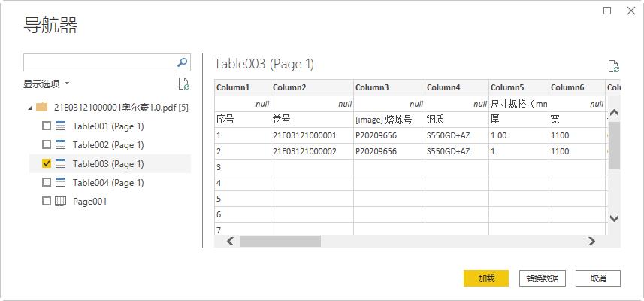Maximize the Navigator dialog window
The height and width of the screenshot is (301, 644).
(608, 11)
